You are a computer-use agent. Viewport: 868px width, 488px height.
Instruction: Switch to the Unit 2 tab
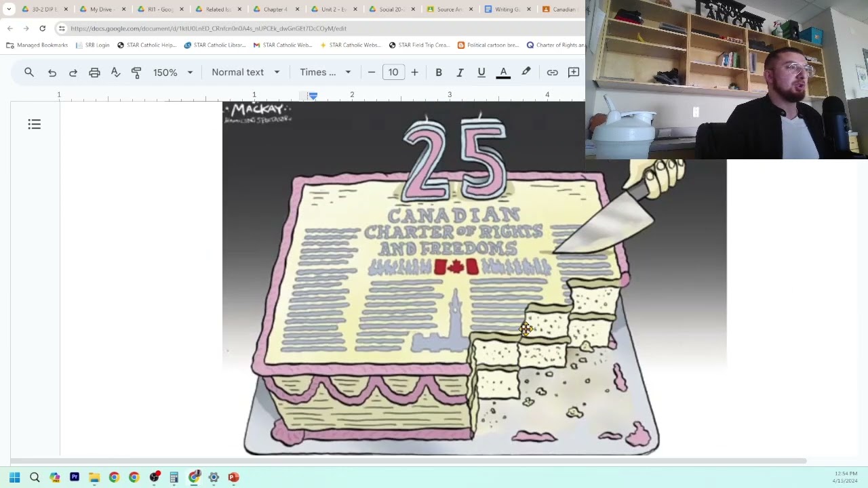click(333, 9)
